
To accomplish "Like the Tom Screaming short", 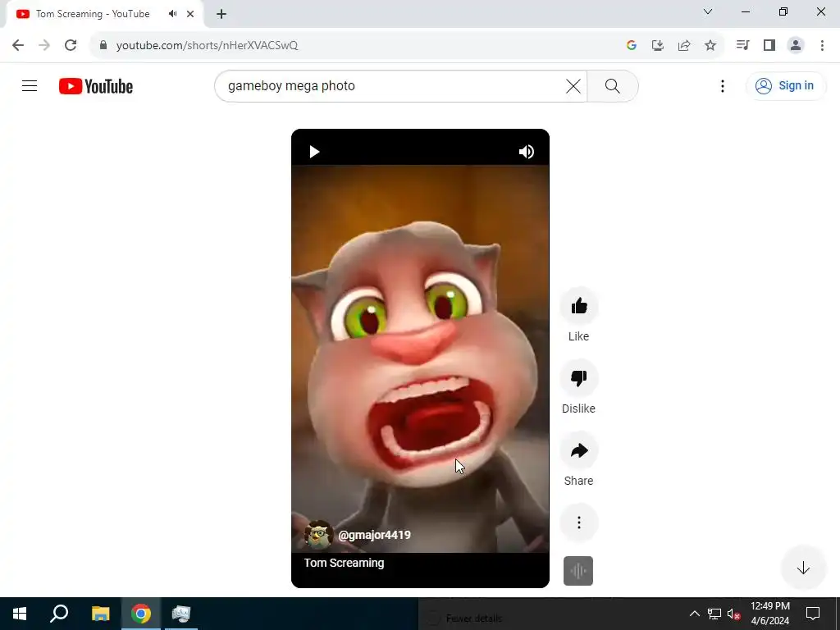I will (x=578, y=307).
